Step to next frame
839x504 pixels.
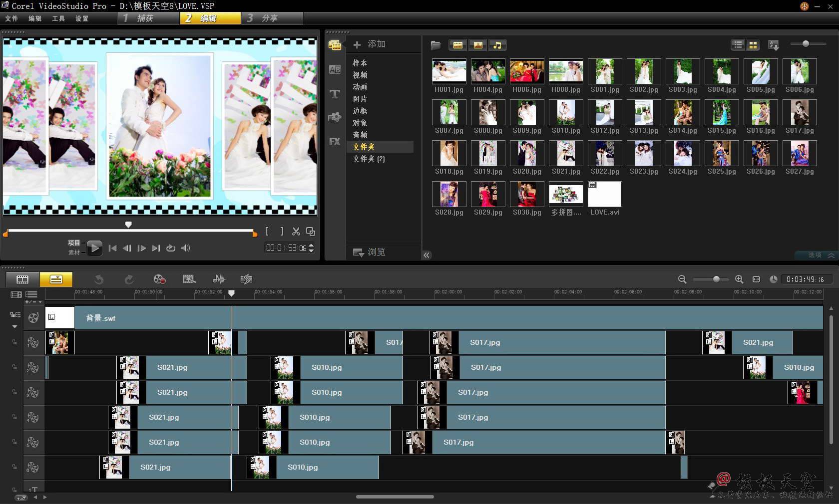coord(142,248)
